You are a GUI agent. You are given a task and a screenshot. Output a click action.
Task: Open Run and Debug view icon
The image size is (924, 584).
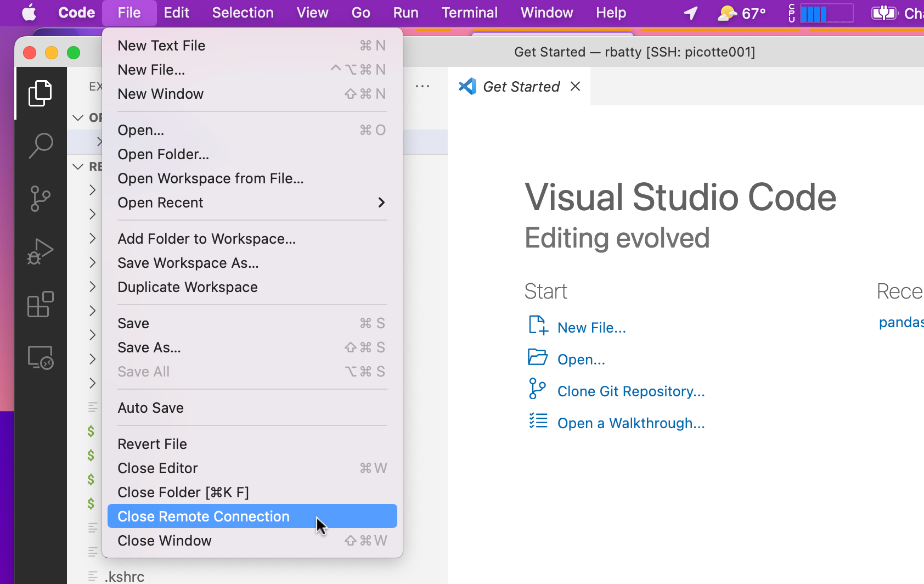pos(41,251)
